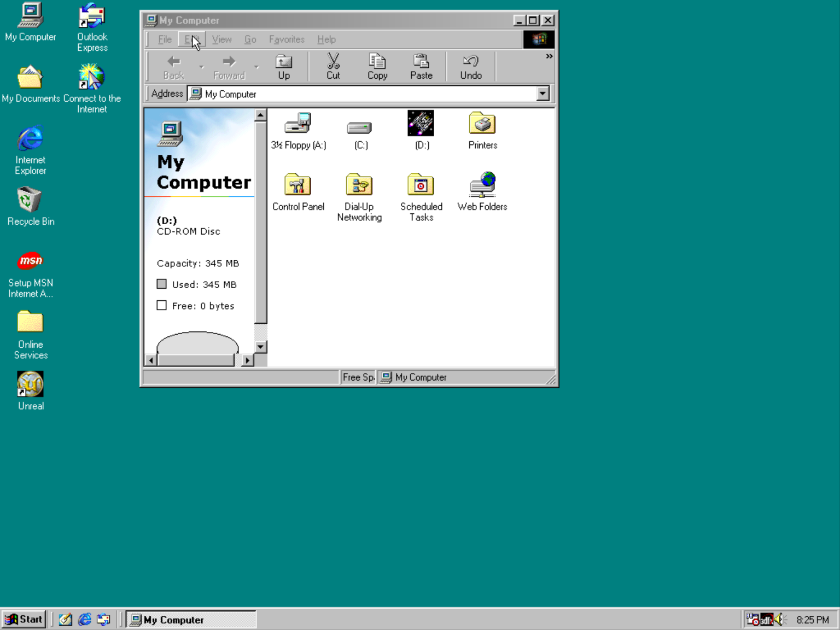This screenshot has width=840, height=630.
Task: Click the volume speaker tray icon
Action: tap(779, 620)
